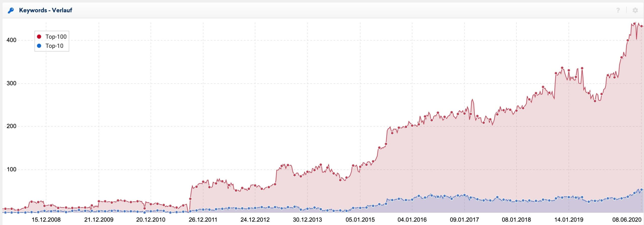
Task: Click the 14.01.2019 date label
Action: coord(569,220)
